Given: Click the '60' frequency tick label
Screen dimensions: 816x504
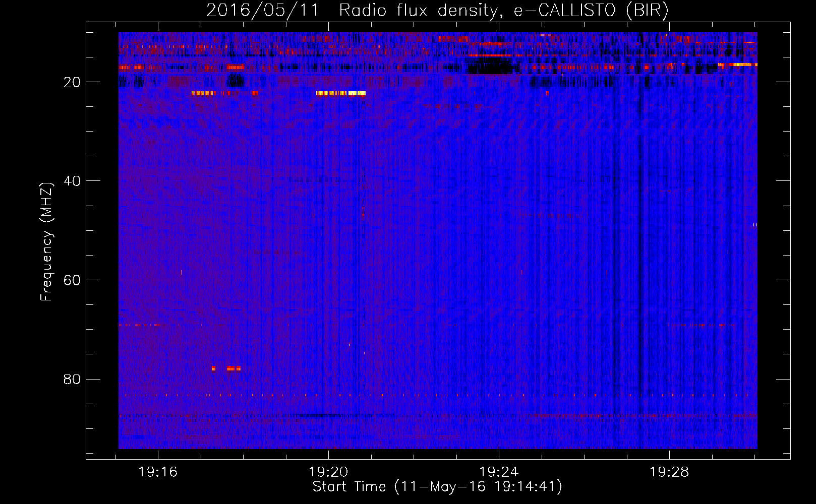Looking at the screenshot, I should [72, 280].
